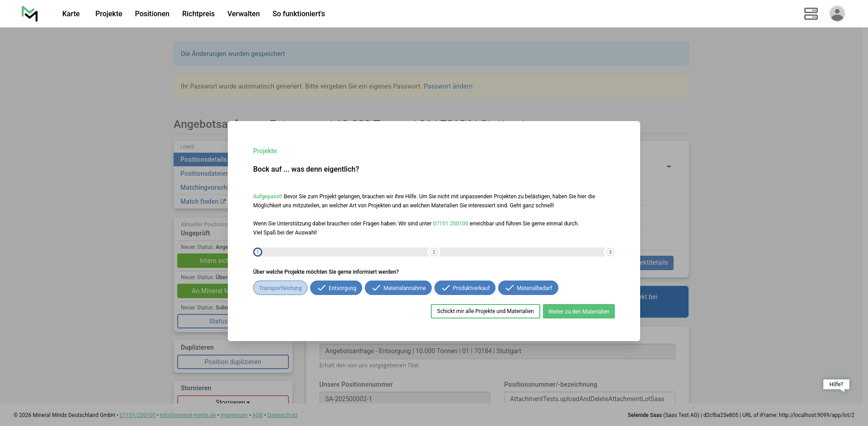Go to the Richtpreis menu item
The width and height of the screenshot is (868, 426).
[198, 14]
